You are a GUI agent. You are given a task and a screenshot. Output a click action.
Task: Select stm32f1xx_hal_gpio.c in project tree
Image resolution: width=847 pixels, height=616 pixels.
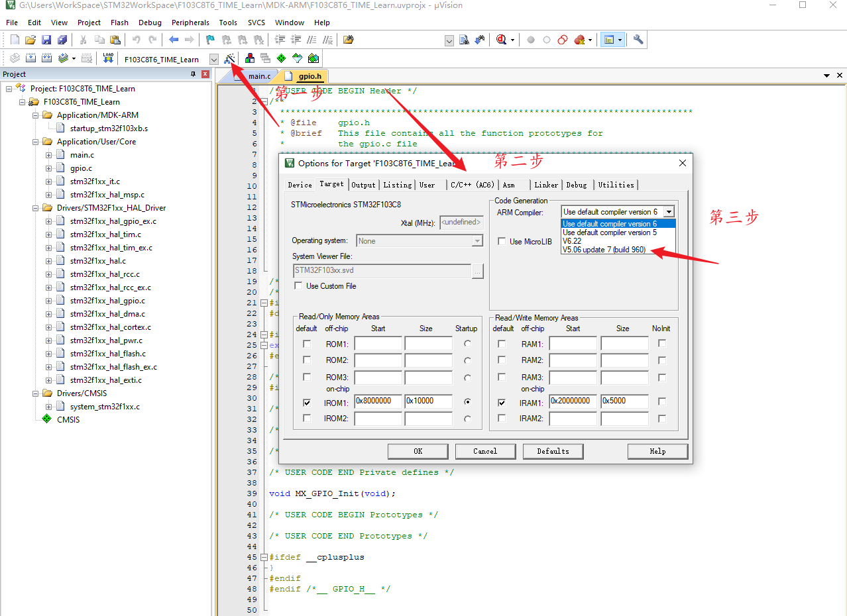point(107,301)
